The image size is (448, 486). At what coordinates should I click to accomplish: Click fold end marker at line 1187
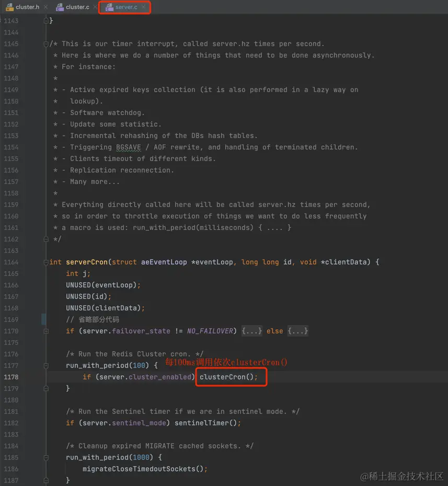click(x=46, y=480)
